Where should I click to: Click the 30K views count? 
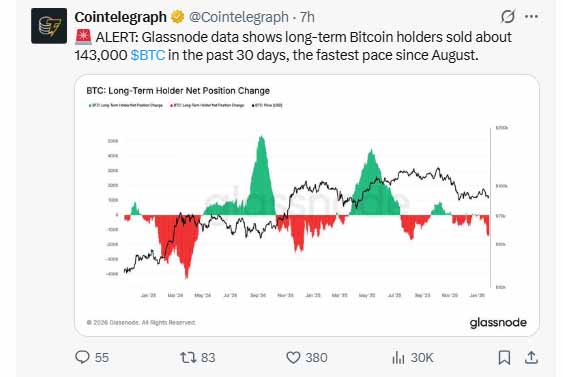click(422, 358)
